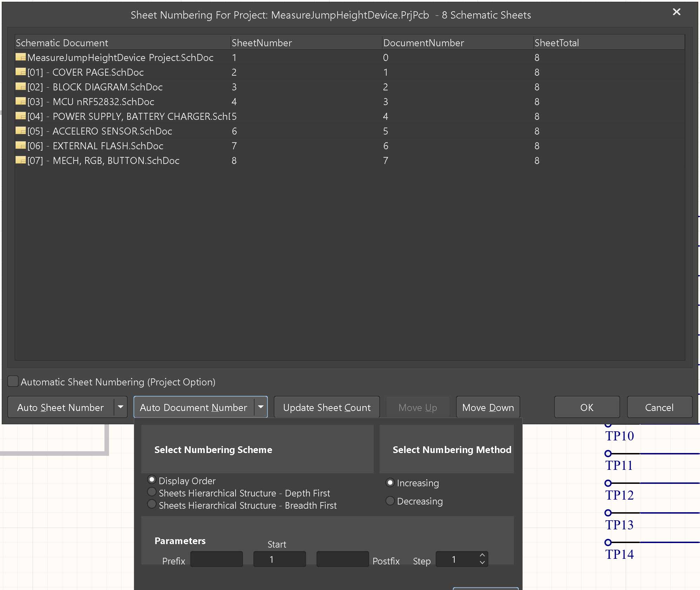Increase the Step value using the up arrow
The height and width of the screenshot is (590, 700).
point(482,555)
